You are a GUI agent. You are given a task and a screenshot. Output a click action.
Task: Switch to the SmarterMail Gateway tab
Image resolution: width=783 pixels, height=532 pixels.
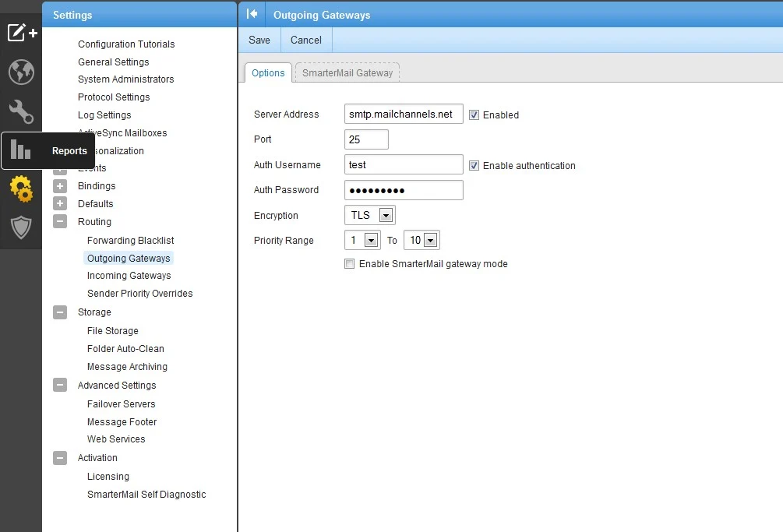click(347, 73)
